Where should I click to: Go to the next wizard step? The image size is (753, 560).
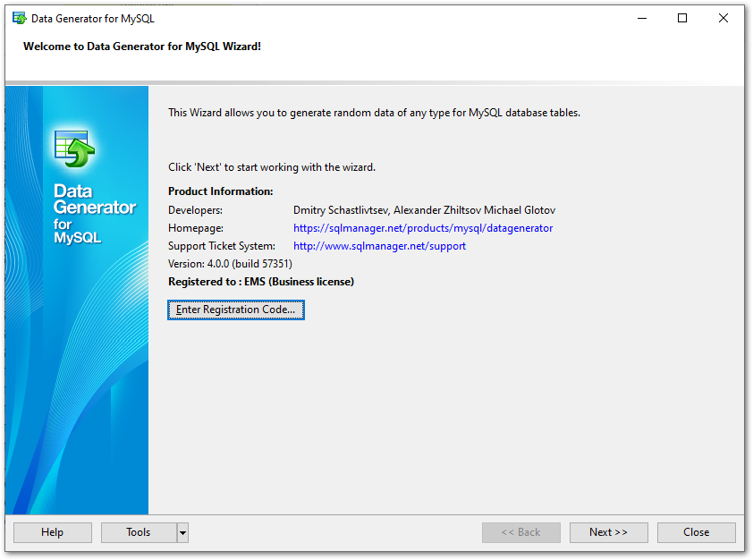[608, 532]
